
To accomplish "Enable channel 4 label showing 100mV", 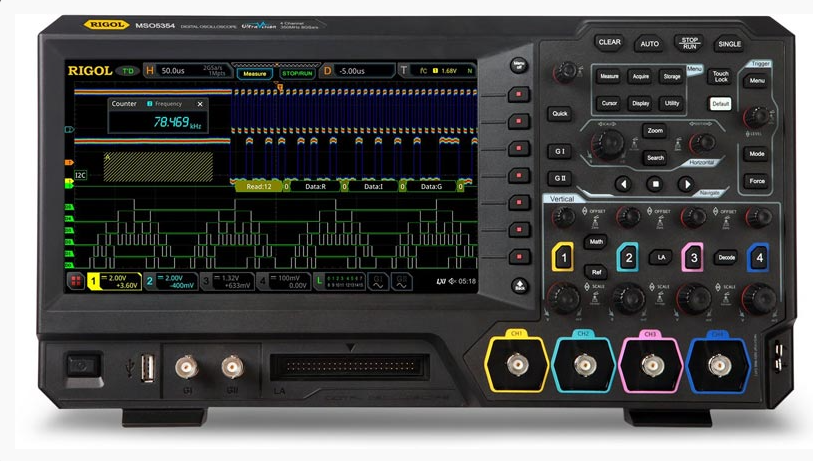I will (x=284, y=282).
